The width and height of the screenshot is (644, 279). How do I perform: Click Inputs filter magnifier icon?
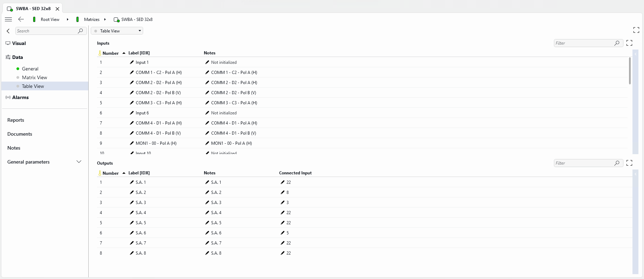617,43
